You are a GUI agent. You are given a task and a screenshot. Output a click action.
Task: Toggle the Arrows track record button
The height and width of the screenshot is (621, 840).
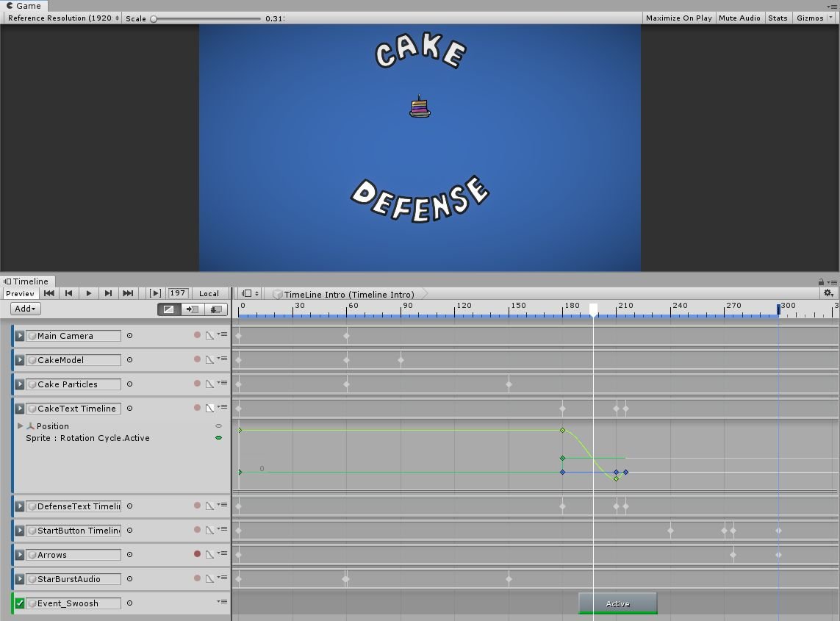pyautogui.click(x=197, y=554)
